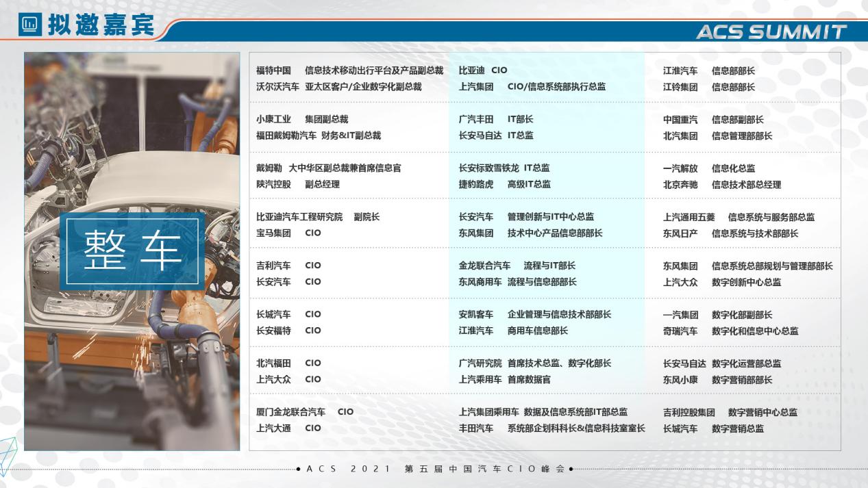
Task: Click 系统部企划科科长&信息科技室室长 title
Action: (x=576, y=428)
